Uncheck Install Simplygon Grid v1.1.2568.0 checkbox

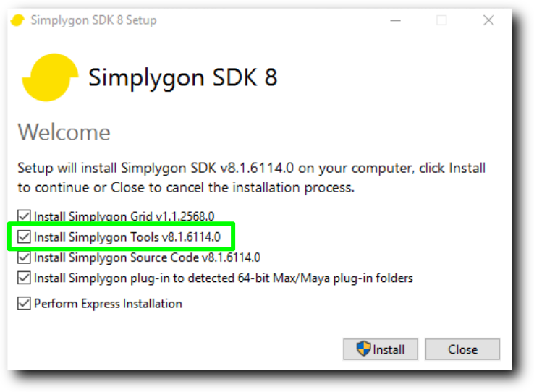coord(24,216)
